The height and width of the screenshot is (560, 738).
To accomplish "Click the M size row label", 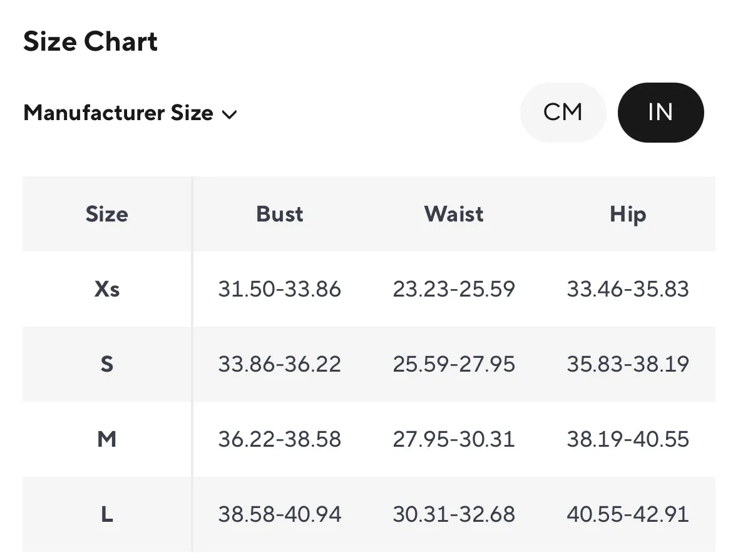I will click(x=107, y=439).
